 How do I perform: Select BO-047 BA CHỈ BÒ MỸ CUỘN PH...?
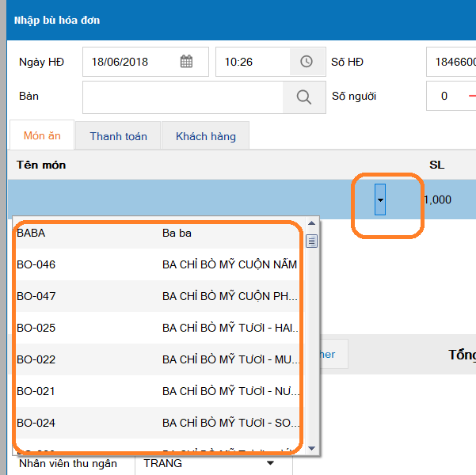click(x=158, y=296)
